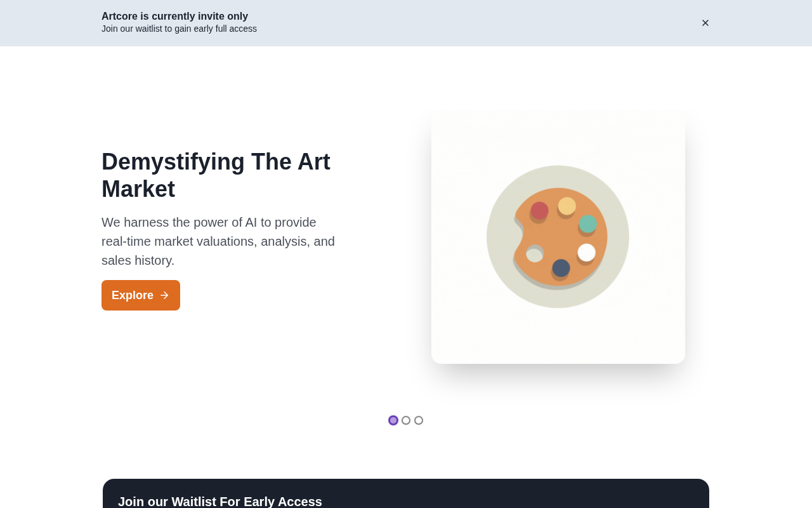Click "Join our waitlist to gain early full access" text
Viewport: 812px width, 508px height.
coord(179,29)
